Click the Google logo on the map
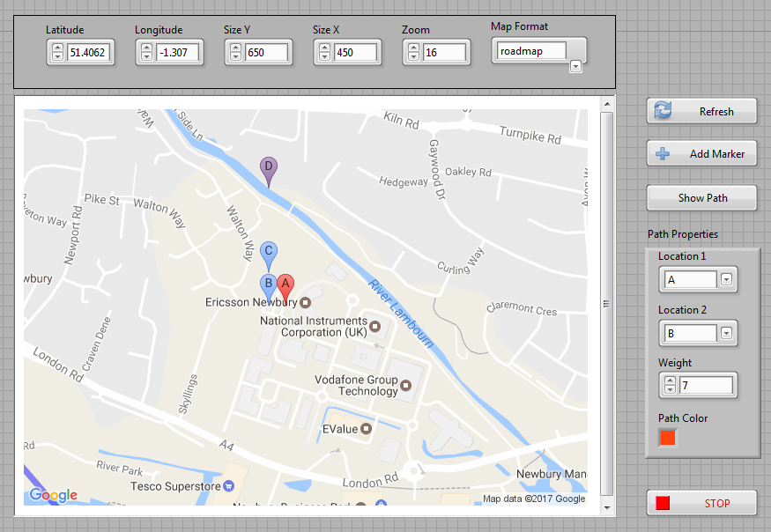This screenshot has height=532, width=771. 53,495
